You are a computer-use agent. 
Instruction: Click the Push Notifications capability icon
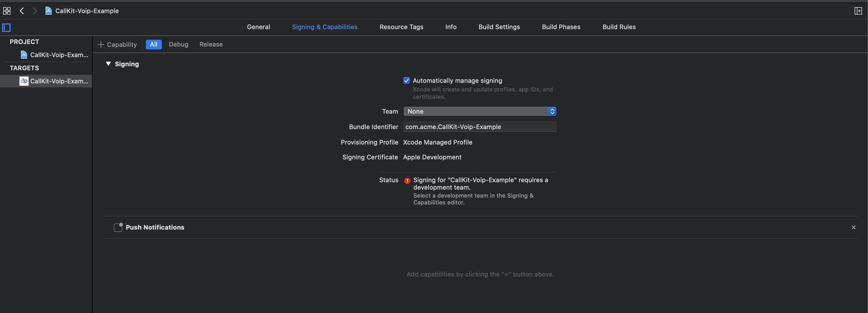click(x=118, y=227)
